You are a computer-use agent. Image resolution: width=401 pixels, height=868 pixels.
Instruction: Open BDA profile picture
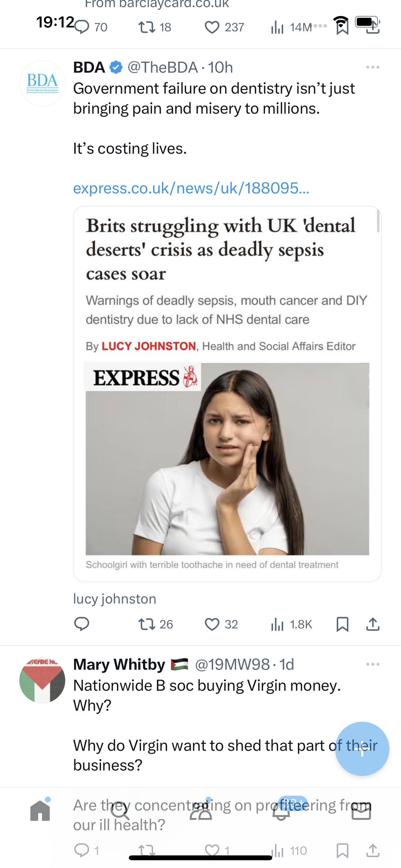tap(42, 83)
